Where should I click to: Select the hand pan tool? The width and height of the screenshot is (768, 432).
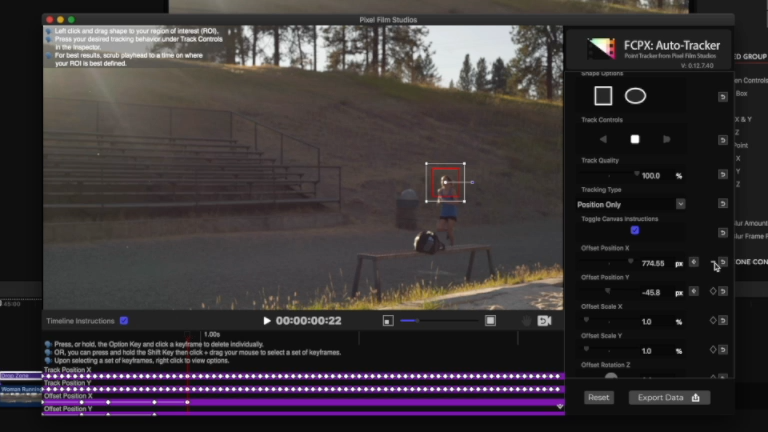coord(526,321)
